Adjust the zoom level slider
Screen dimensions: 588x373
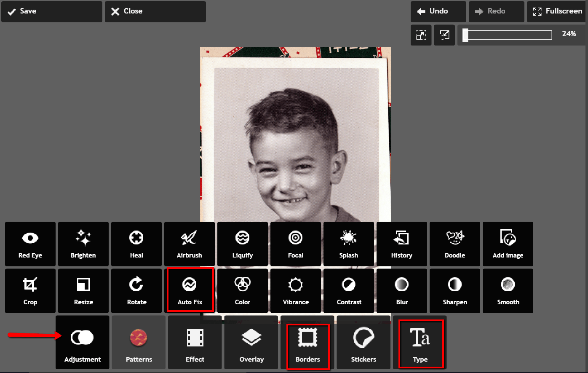(505, 35)
